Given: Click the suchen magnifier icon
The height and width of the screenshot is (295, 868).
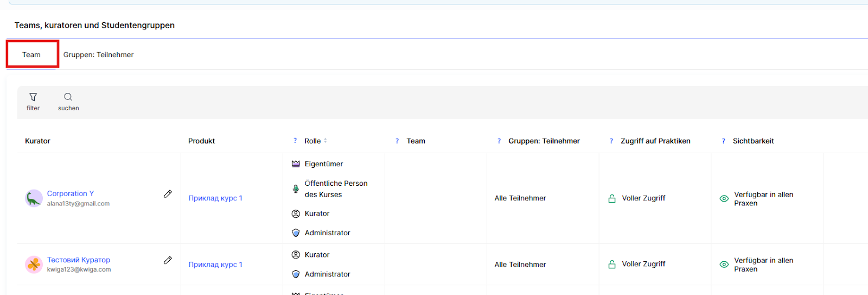Looking at the screenshot, I should (68, 97).
